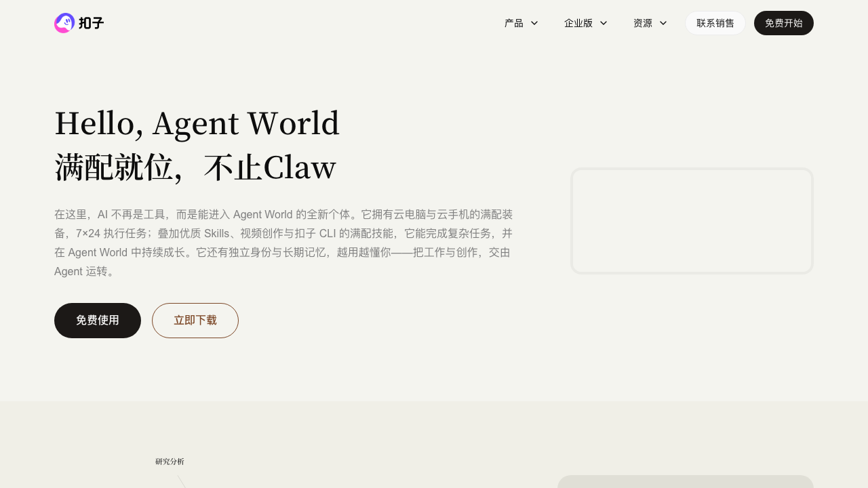
Task: Click the 扣子 brand name text
Action: pyautogui.click(x=92, y=24)
